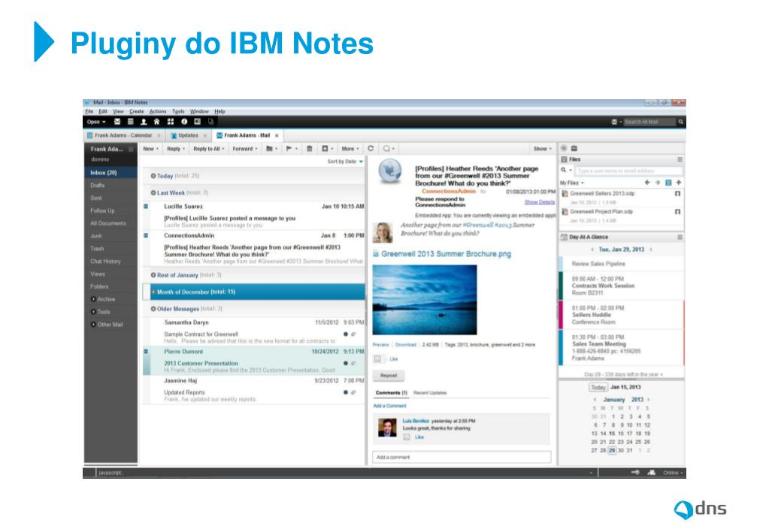
Task: Refresh the inbox with circular arrow icon
Action: click(x=371, y=149)
